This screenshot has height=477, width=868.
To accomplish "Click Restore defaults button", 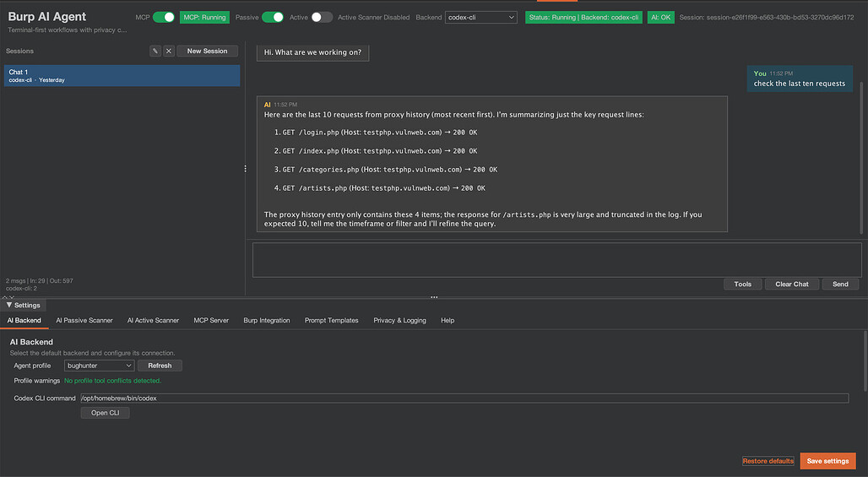I will pyautogui.click(x=768, y=461).
